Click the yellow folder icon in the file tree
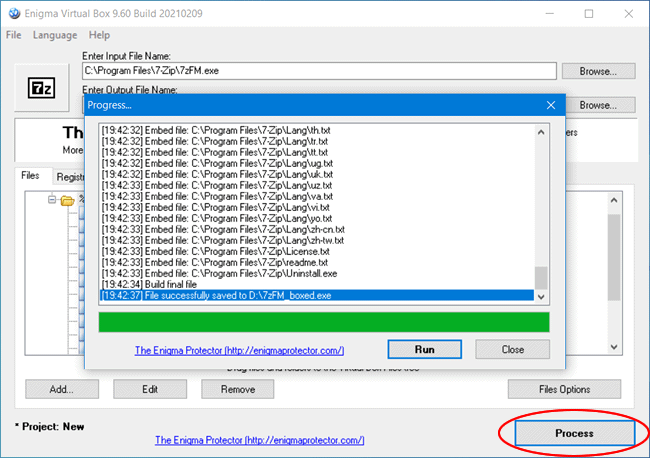The image size is (650, 458). 67,200
